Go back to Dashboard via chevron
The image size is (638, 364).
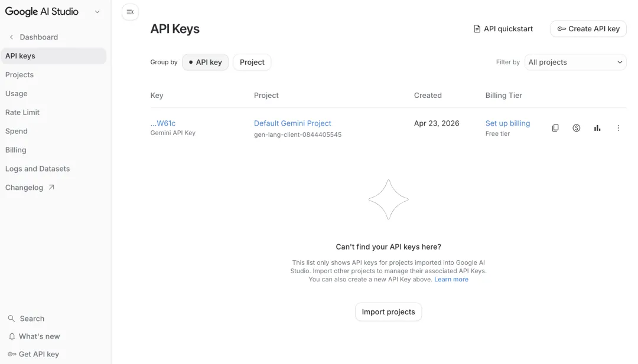click(x=11, y=37)
